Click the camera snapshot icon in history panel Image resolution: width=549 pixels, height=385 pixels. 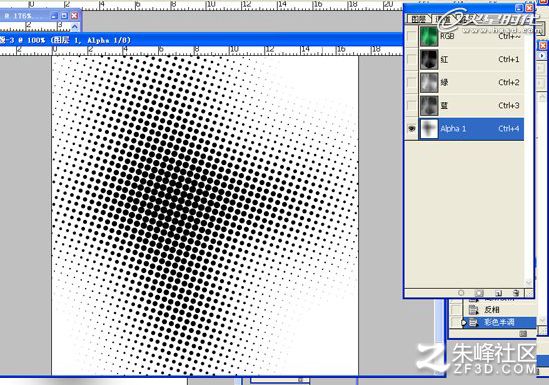[x=523, y=334]
